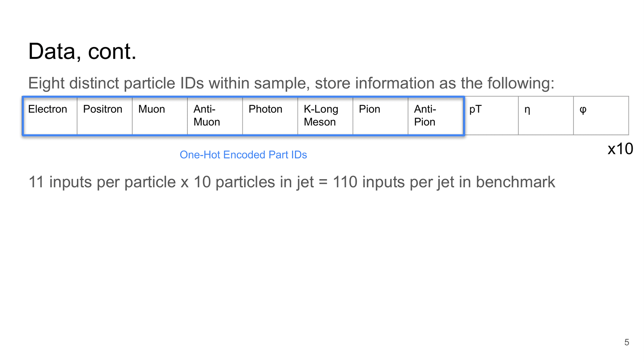Click the word 'benchmark' in bottom sentence
The height and width of the screenshot is (362, 644).
coord(516,182)
